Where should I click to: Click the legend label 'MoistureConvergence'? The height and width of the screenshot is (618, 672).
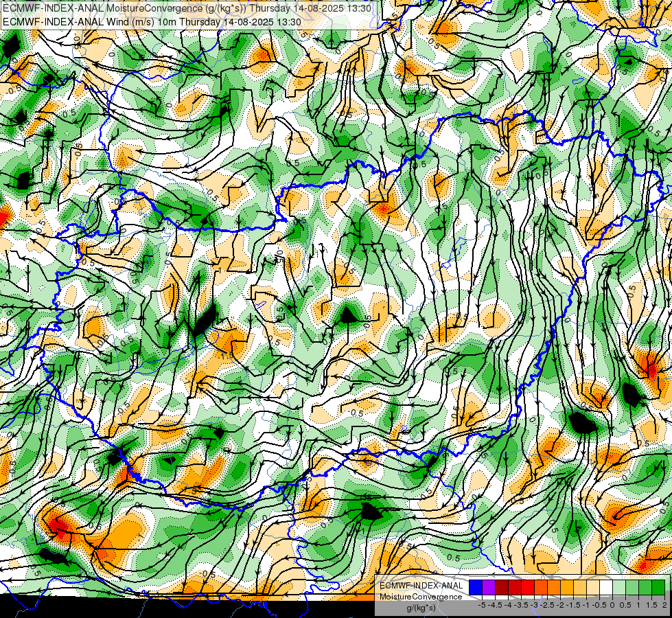(421, 597)
